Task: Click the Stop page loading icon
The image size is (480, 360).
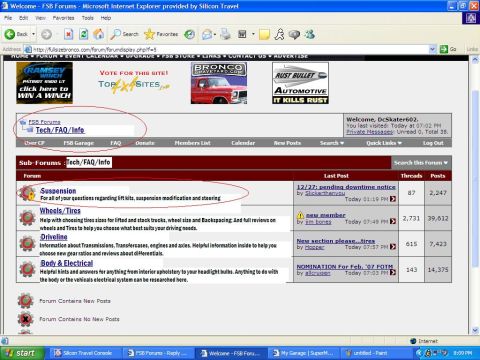Action: (68, 34)
